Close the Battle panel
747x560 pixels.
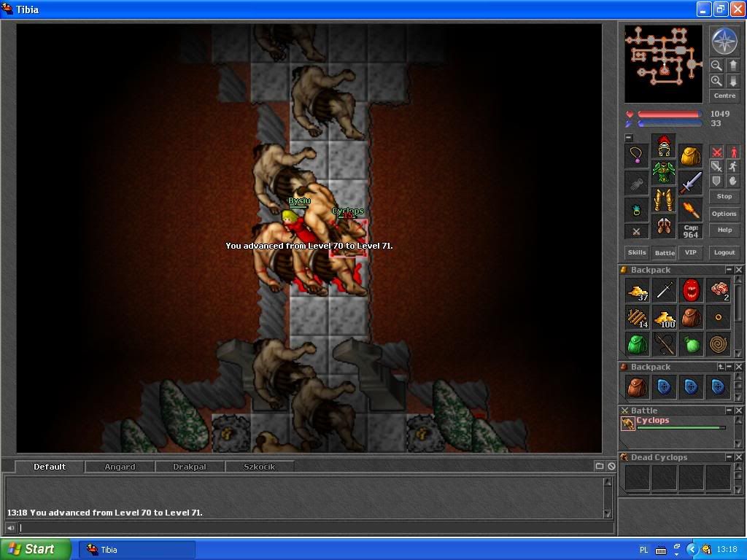pos(738,411)
